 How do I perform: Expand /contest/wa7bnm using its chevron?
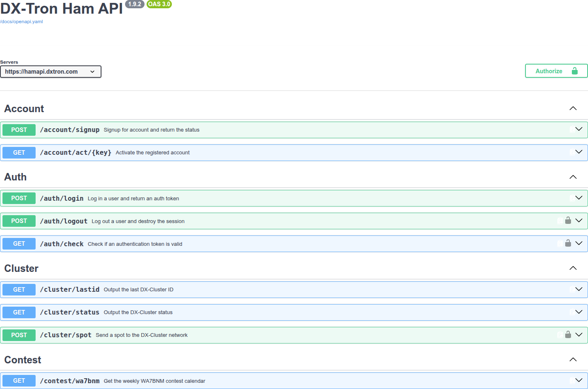point(579,380)
